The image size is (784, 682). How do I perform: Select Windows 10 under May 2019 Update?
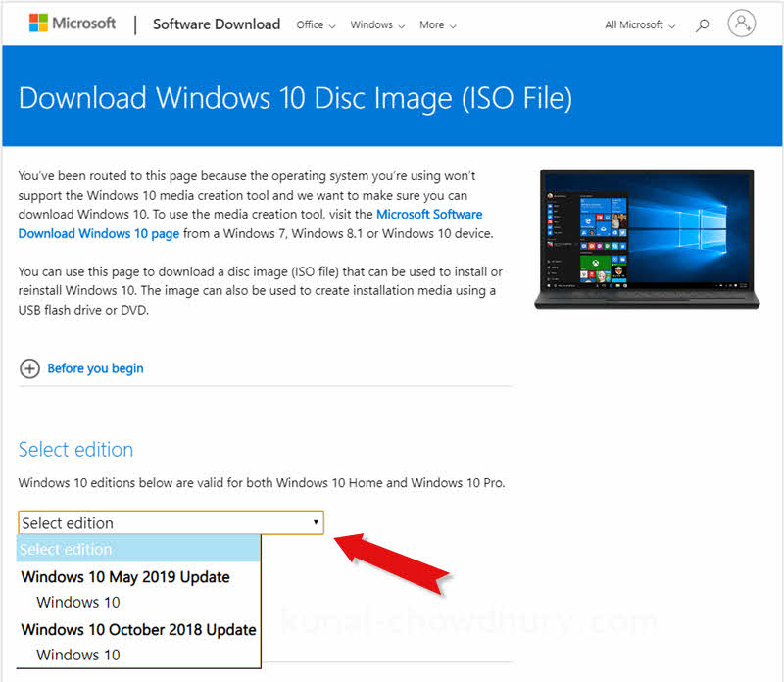[x=78, y=602]
